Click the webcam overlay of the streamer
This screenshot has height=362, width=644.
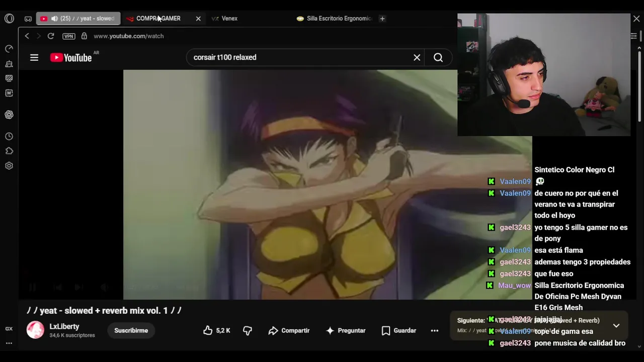coord(544,75)
